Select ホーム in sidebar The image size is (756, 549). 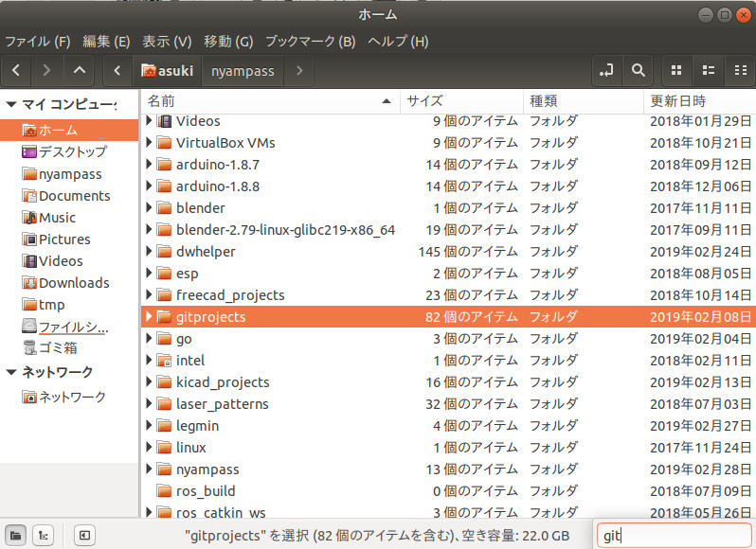tap(69, 130)
